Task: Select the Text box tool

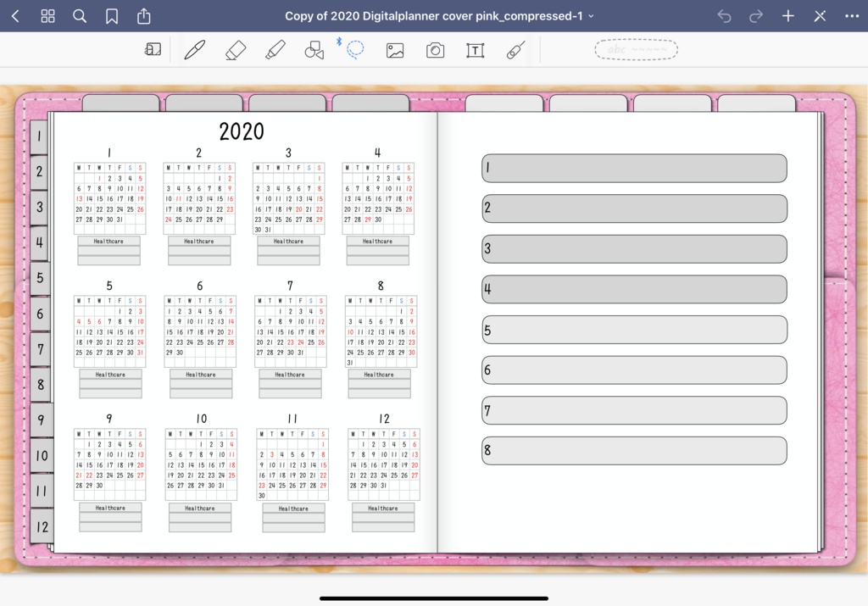Action: (475, 49)
